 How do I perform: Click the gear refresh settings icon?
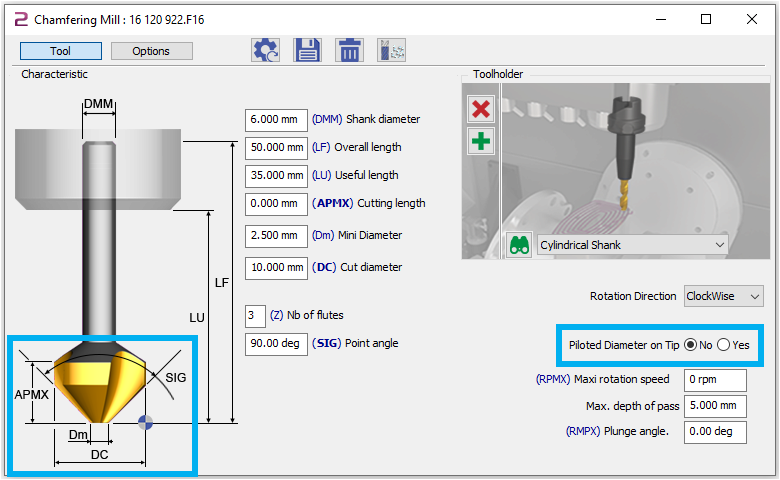click(x=265, y=50)
